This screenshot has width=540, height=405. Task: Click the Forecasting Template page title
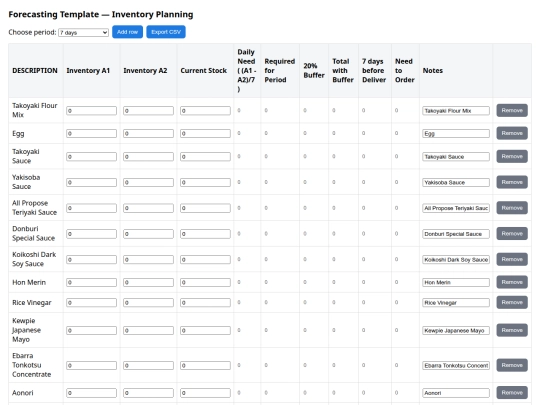point(101,14)
